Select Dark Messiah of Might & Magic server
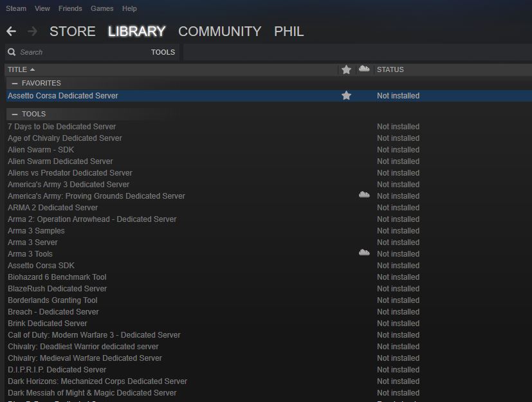The image size is (532, 402). click(92, 392)
